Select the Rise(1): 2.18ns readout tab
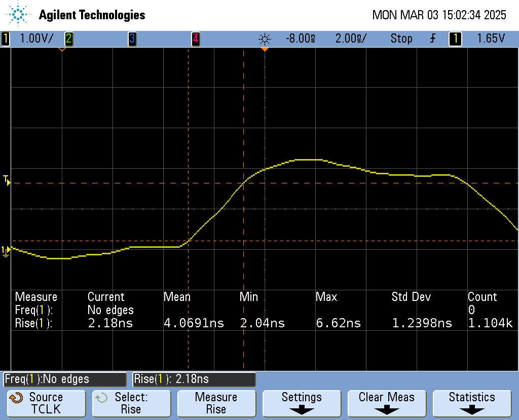519x420 pixels. pyautogui.click(x=194, y=379)
